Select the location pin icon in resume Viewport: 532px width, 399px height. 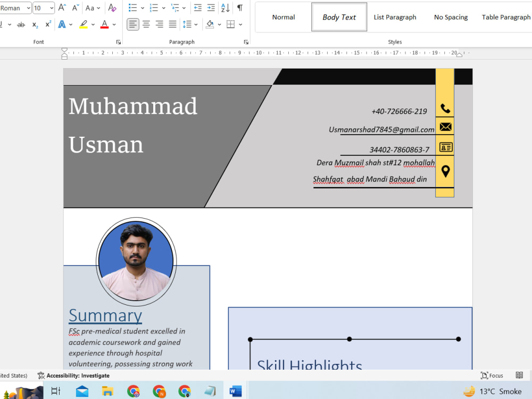pyautogui.click(x=445, y=171)
